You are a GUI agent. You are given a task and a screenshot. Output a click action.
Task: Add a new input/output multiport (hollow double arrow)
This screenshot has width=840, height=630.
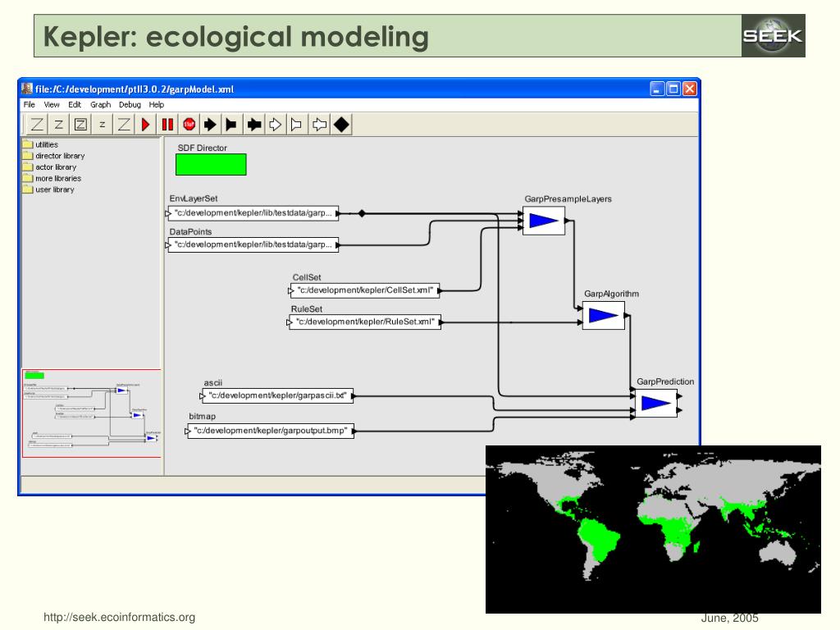[x=319, y=125]
